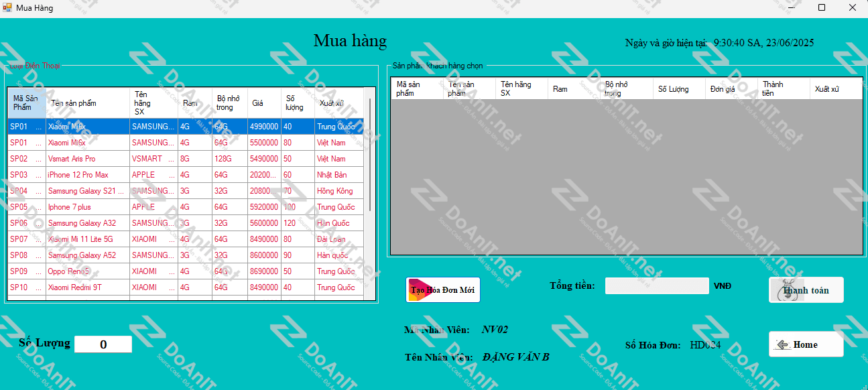Click the Tạo Hóa Đơn Mới button
The width and height of the screenshot is (868, 390).
[443, 290]
